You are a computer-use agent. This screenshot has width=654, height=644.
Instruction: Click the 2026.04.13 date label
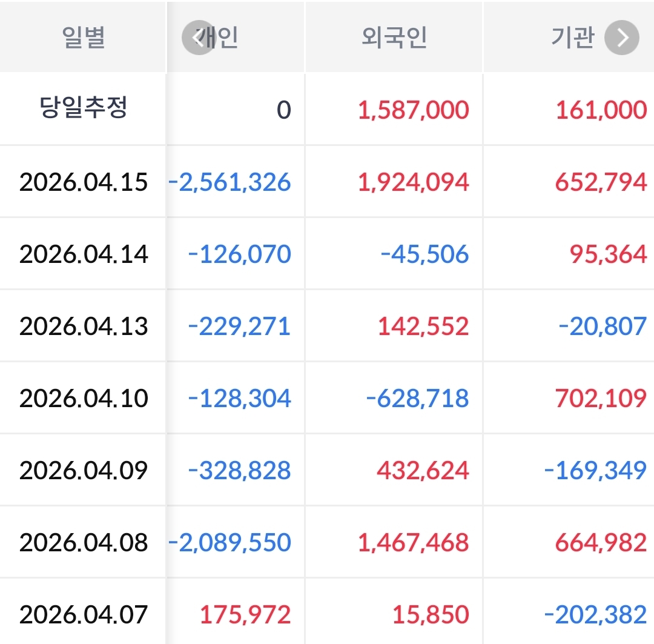click(x=84, y=326)
